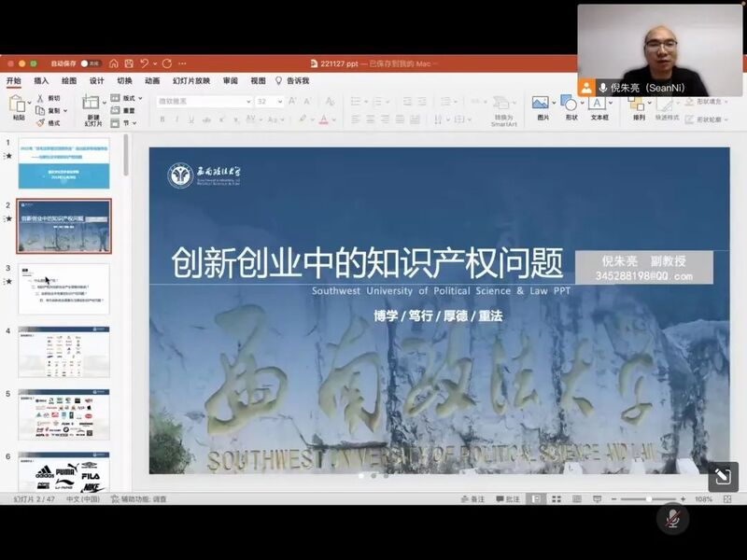Select slide 5 thumbnail with brand logos
Screen dimensions: 747x560
click(63, 414)
